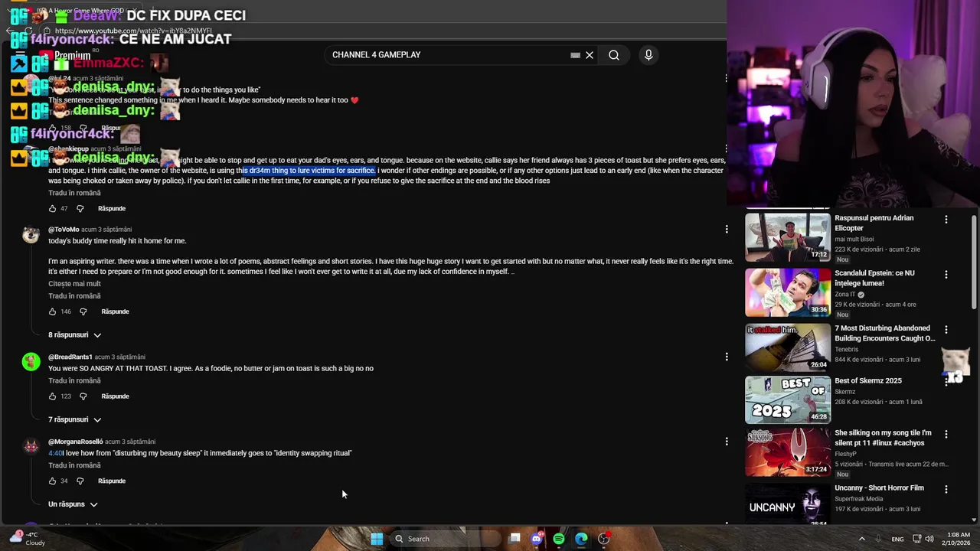This screenshot has height=551, width=980.
Task: Expand the 8 răspunsuri replies
Action: coord(75,335)
